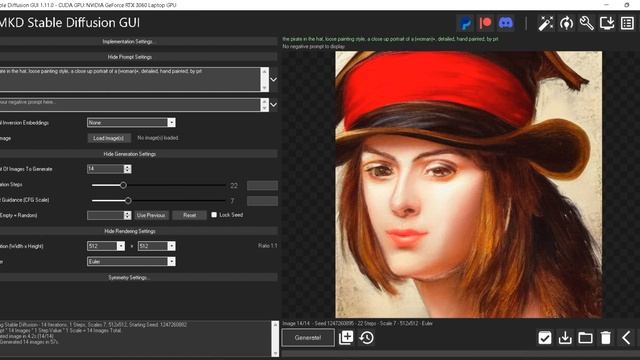The width and height of the screenshot is (640, 360).
Task: Click the generated pirate woman image
Action: click(x=469, y=184)
